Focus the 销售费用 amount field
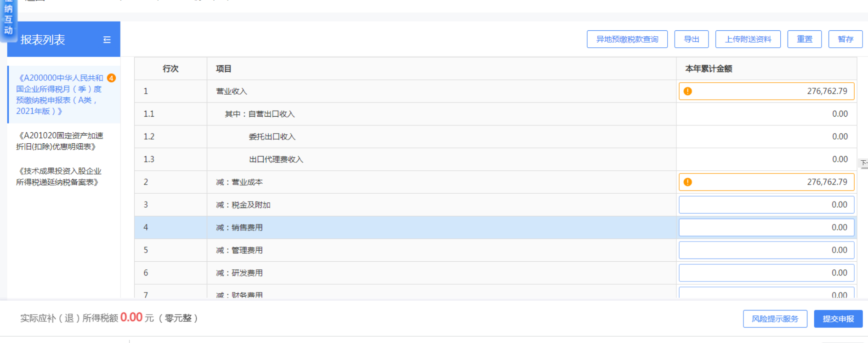Image resolution: width=868 pixels, height=343 pixels. 766,228
